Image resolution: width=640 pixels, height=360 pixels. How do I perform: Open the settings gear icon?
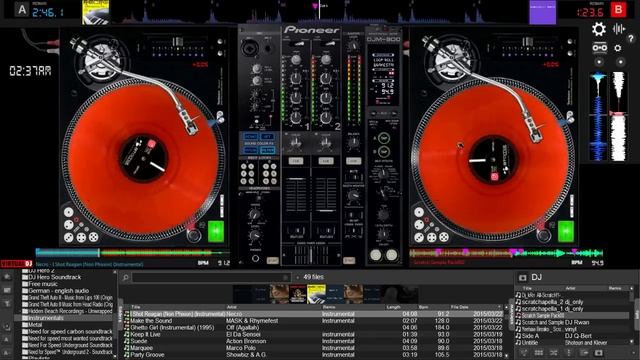(x=599, y=29)
